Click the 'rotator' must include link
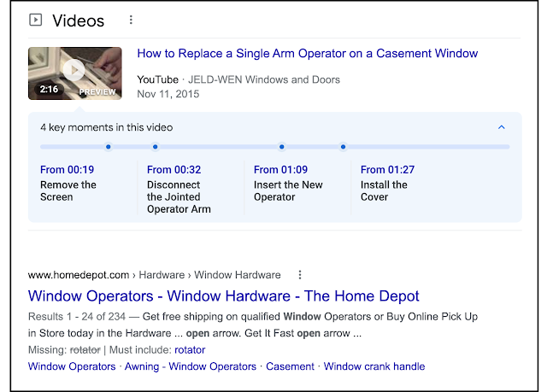Viewport: 547px width, 392px height. pyautogui.click(x=190, y=350)
